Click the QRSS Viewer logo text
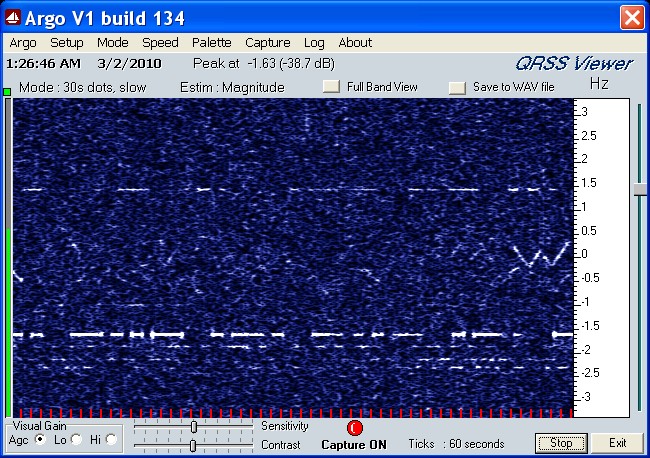The image size is (650, 458). (574, 63)
